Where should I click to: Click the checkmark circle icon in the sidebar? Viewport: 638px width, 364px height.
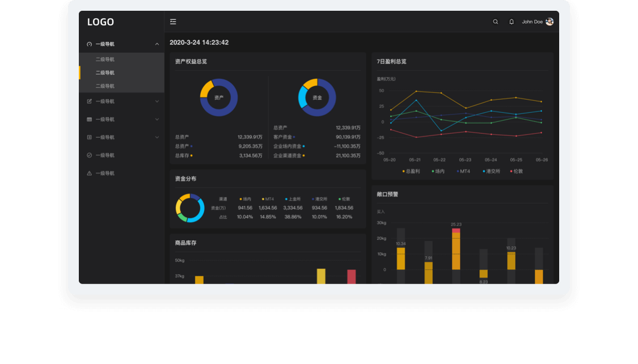[89, 155]
